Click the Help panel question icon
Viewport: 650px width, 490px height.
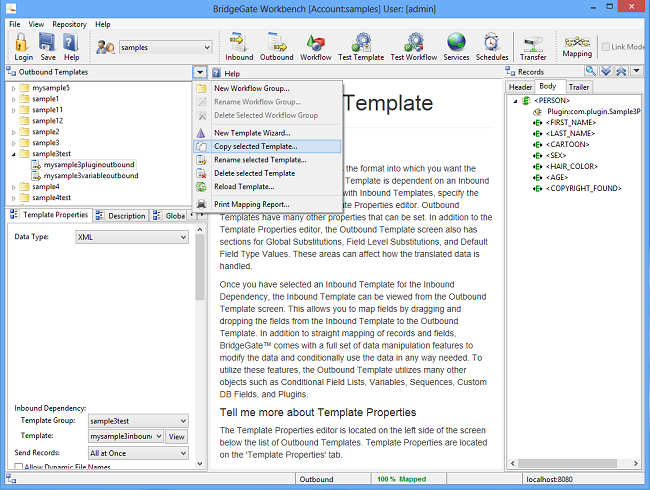pos(216,73)
